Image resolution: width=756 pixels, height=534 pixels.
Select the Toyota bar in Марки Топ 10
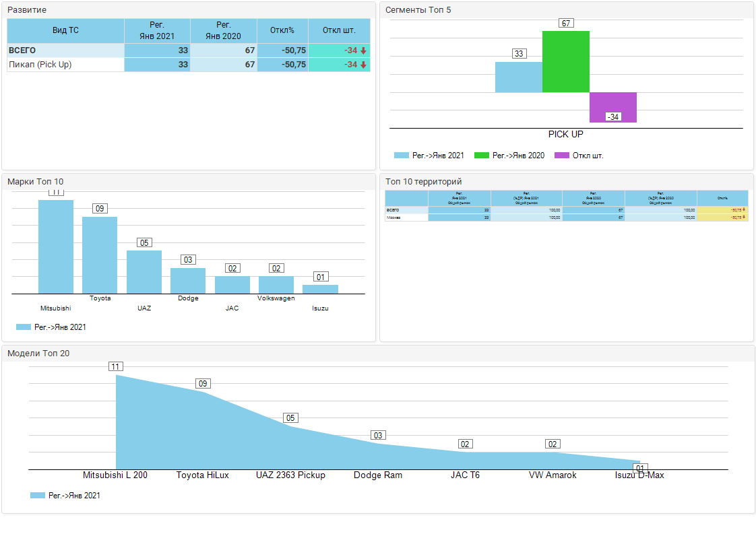[x=100, y=255]
